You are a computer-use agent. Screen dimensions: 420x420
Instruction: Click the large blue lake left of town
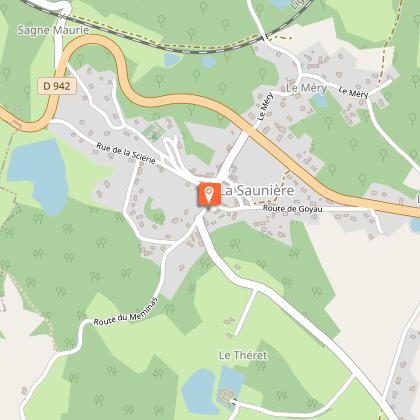pos(38,173)
